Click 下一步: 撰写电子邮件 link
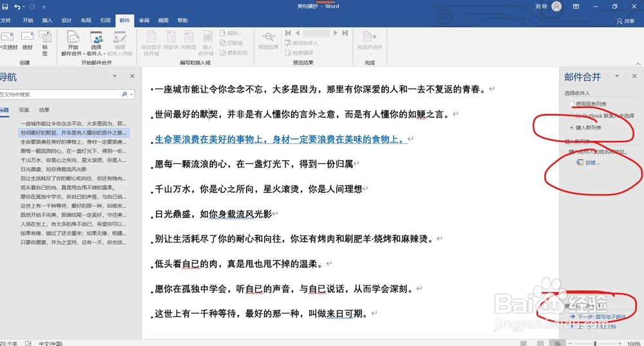 pyautogui.click(x=598, y=316)
